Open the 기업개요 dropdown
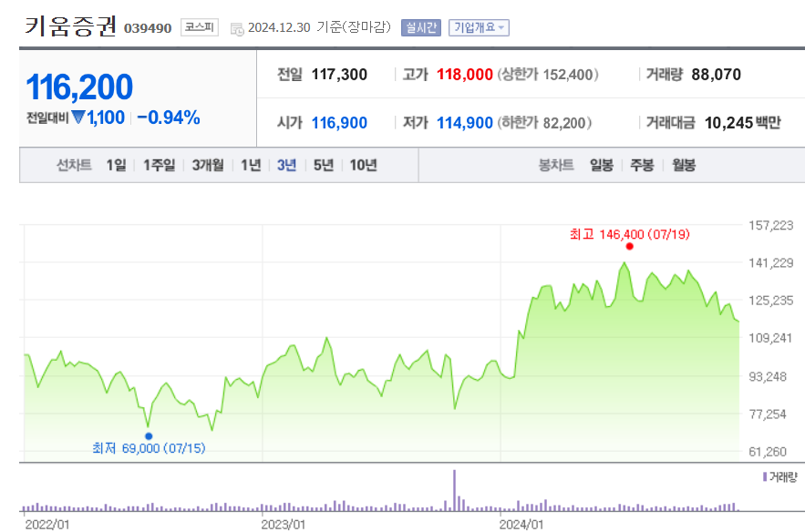Image resolution: width=805 pixels, height=532 pixels. (479, 27)
